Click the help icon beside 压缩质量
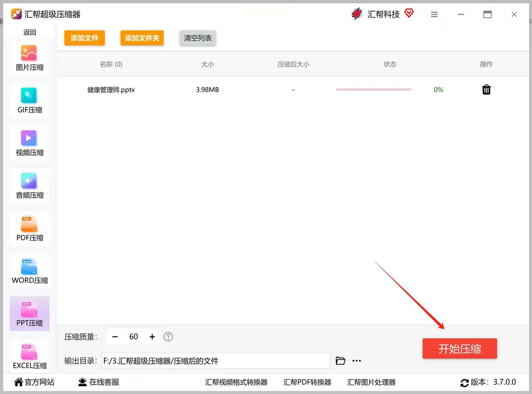Viewport: 532px width, 394px height. click(x=168, y=337)
